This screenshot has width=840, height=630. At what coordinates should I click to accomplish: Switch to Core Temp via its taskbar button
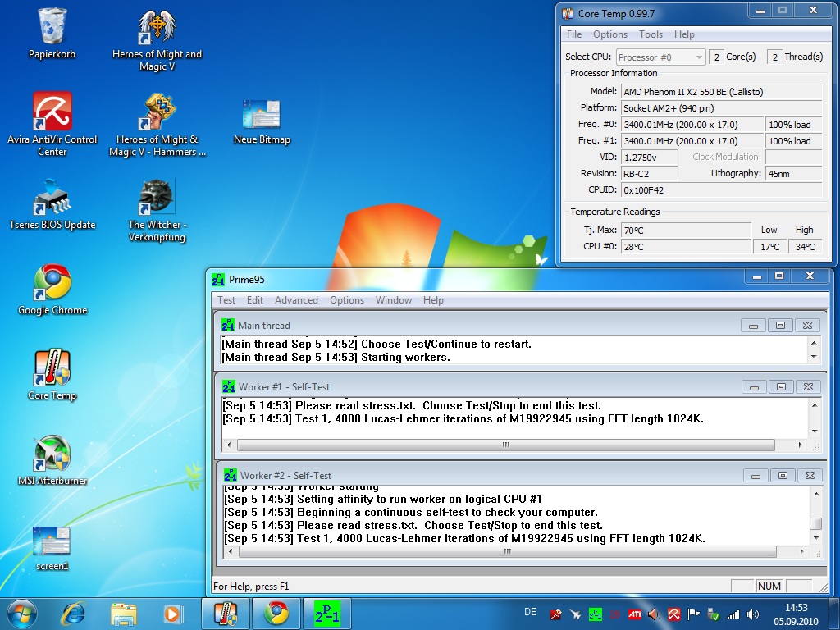(226, 614)
